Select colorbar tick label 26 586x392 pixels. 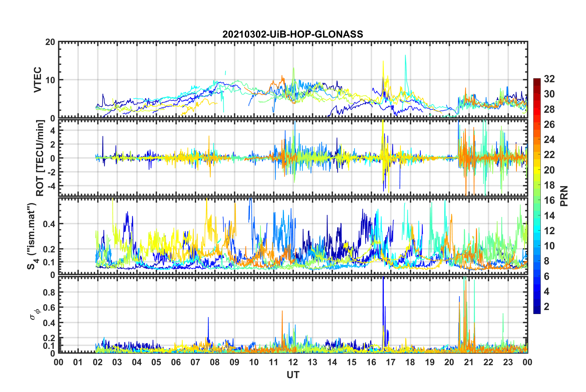click(x=549, y=125)
